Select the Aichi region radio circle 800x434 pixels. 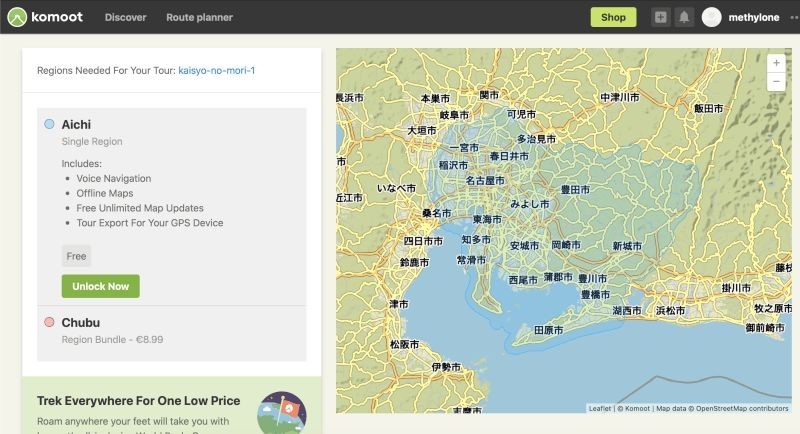tap(49, 124)
